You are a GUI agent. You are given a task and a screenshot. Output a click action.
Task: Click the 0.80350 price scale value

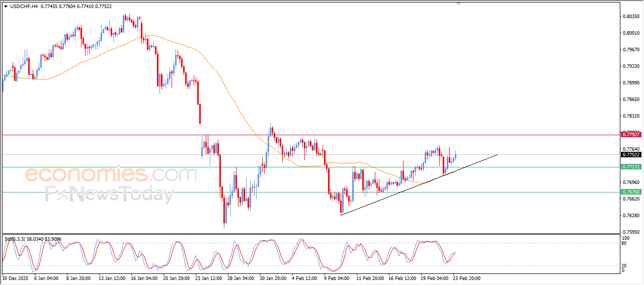tap(630, 17)
